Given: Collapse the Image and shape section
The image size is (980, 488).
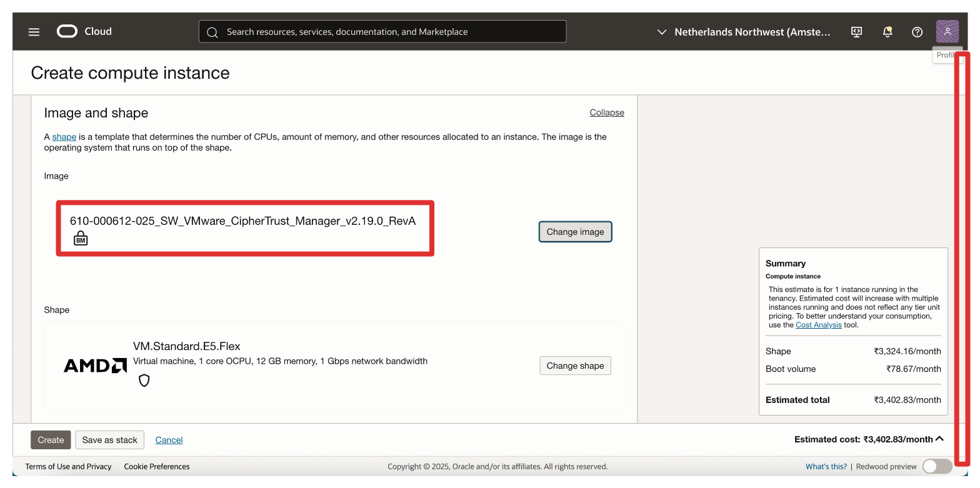Looking at the screenshot, I should point(606,112).
